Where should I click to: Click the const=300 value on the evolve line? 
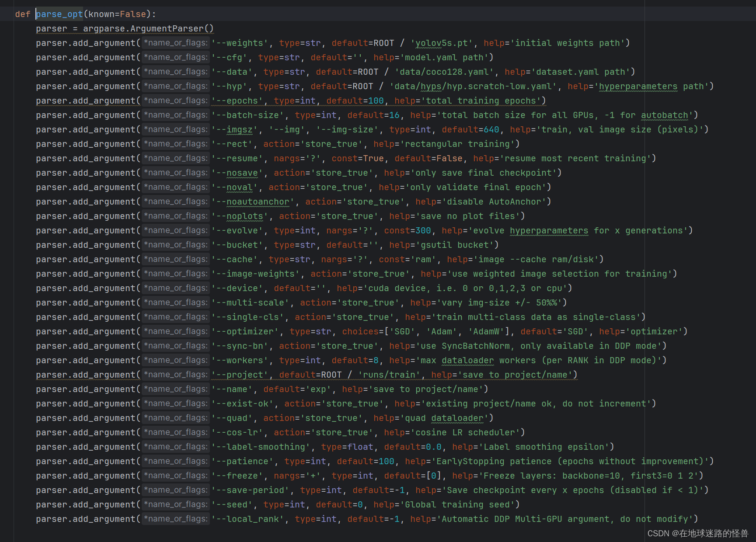pos(408,230)
